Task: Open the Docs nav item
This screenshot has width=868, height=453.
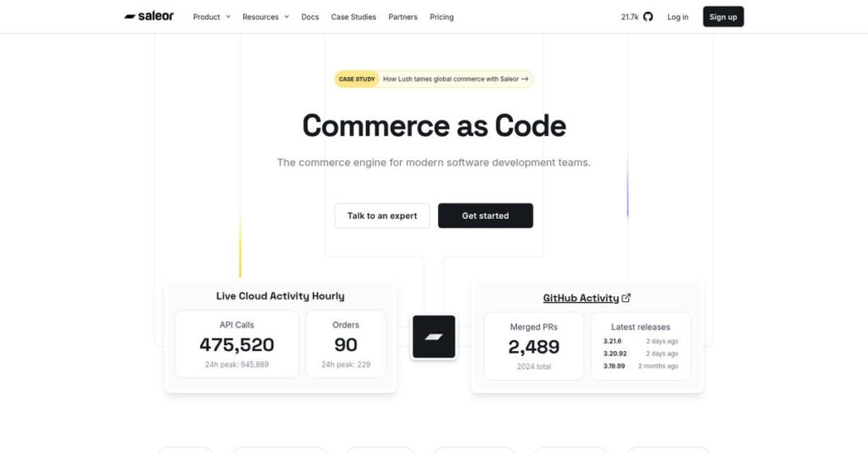Action: click(310, 17)
